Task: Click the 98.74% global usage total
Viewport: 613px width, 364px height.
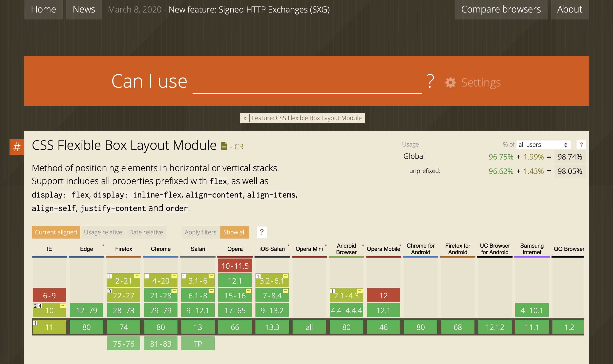Action: click(570, 157)
